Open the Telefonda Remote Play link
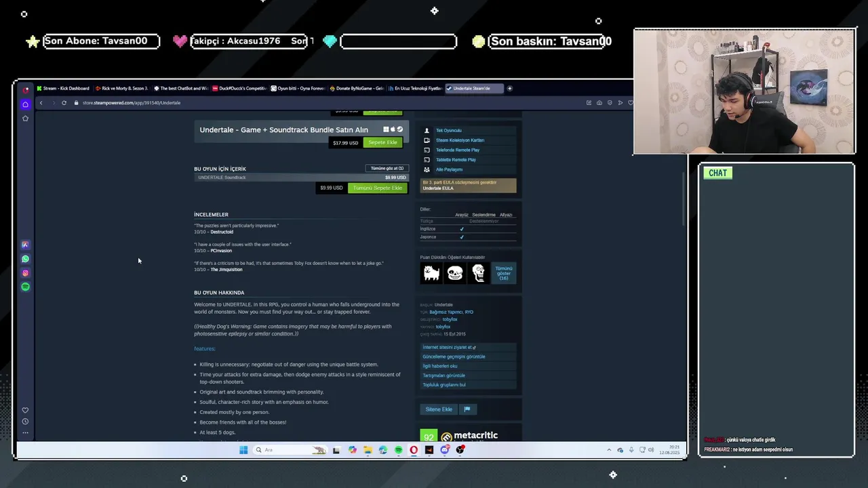Screen dimensions: 868x488 [458, 150]
